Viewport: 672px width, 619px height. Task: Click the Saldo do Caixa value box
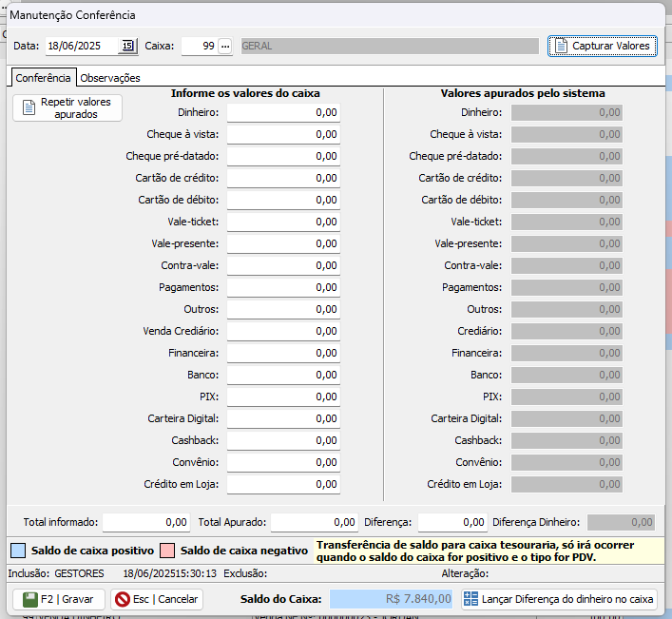point(393,599)
